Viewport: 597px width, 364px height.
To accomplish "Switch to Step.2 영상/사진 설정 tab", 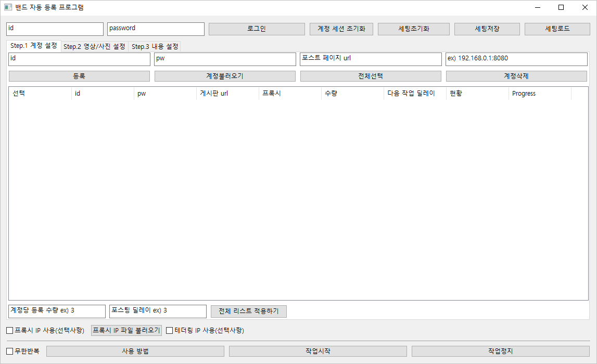I will pos(94,47).
